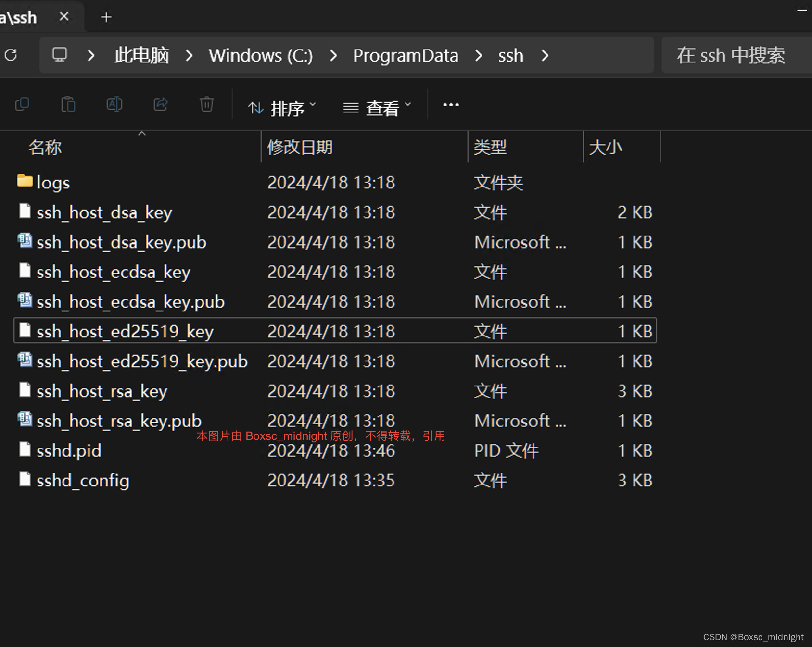Click the Copy icon in the toolbar

tap(22, 104)
